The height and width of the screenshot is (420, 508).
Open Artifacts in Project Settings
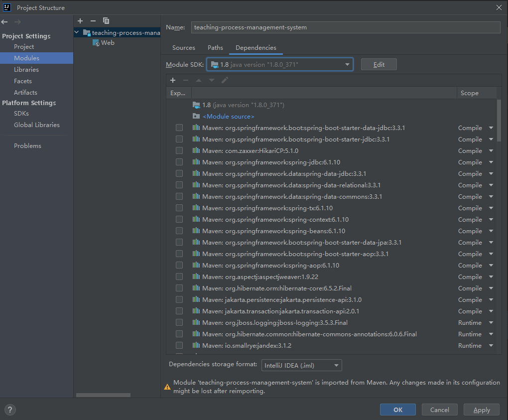click(25, 92)
